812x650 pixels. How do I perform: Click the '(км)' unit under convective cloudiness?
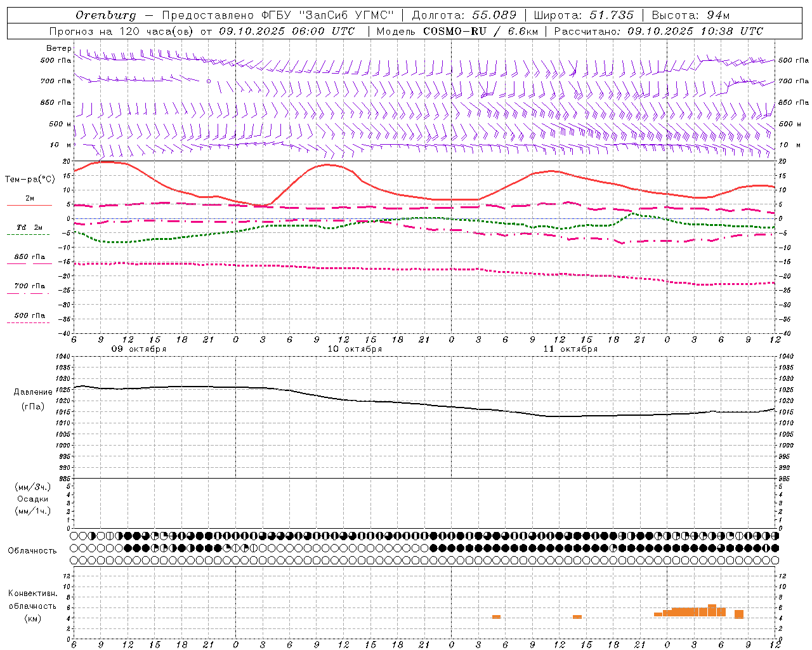pyautogui.click(x=33, y=618)
